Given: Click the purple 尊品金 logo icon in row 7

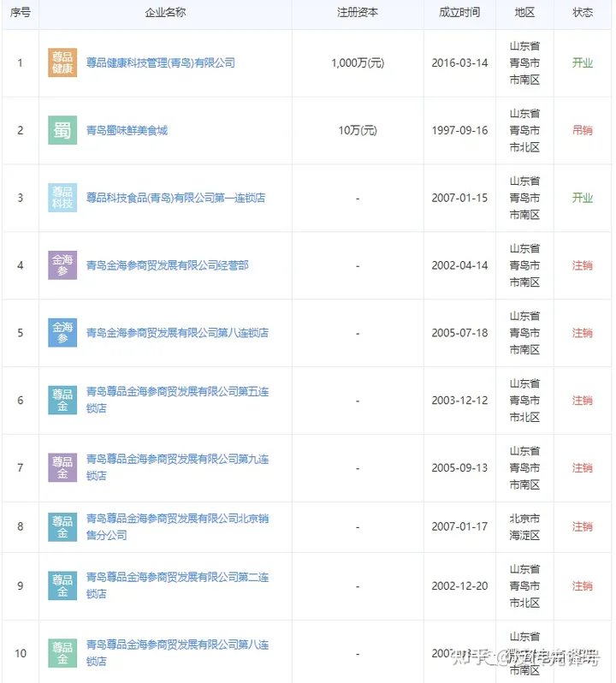Looking at the screenshot, I should [62, 467].
